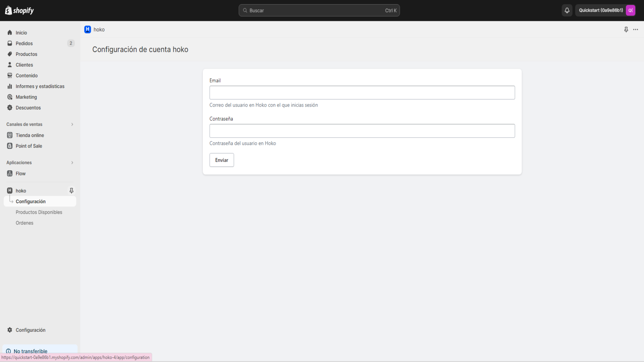The height and width of the screenshot is (362, 644).
Task: Open Informes y estadísticas
Action: [40, 86]
